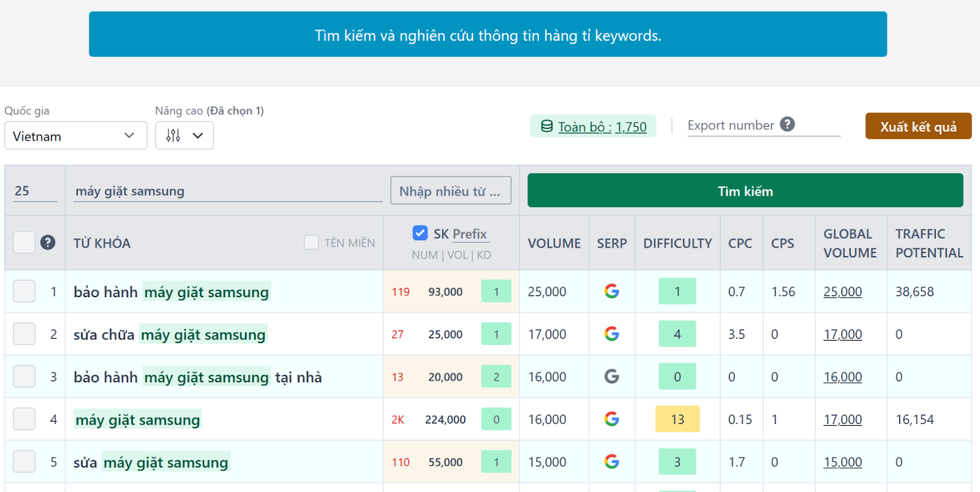Enable the TÊN MIỀN checkbox
The image size is (980, 492).
pyautogui.click(x=311, y=243)
